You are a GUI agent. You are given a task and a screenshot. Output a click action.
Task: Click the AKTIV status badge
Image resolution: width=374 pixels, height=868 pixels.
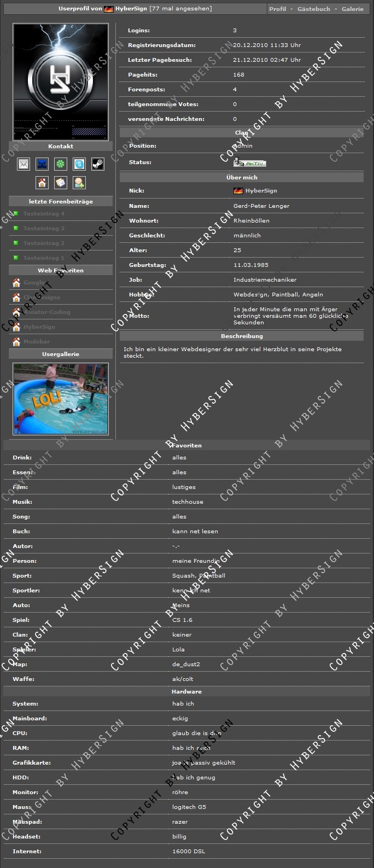click(x=250, y=163)
